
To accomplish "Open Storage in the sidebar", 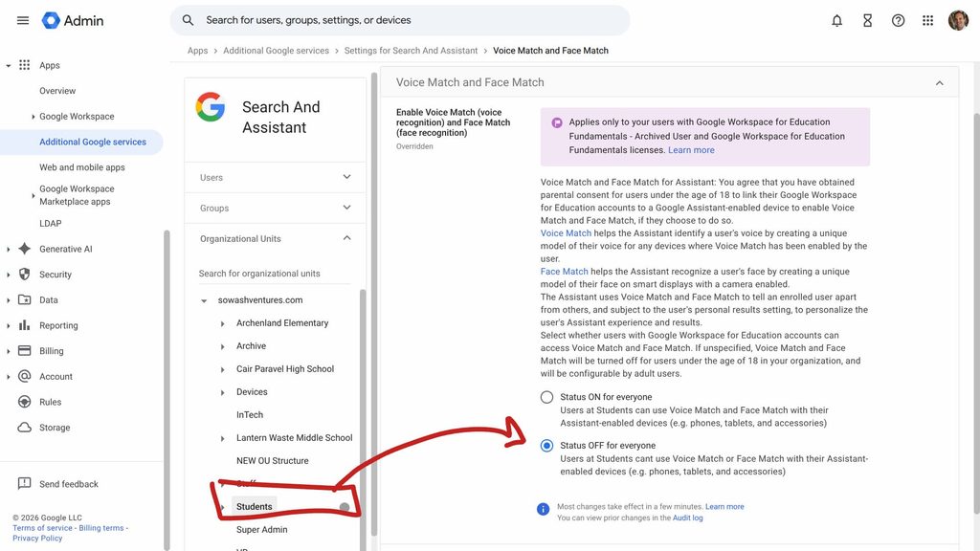I will click(x=55, y=428).
